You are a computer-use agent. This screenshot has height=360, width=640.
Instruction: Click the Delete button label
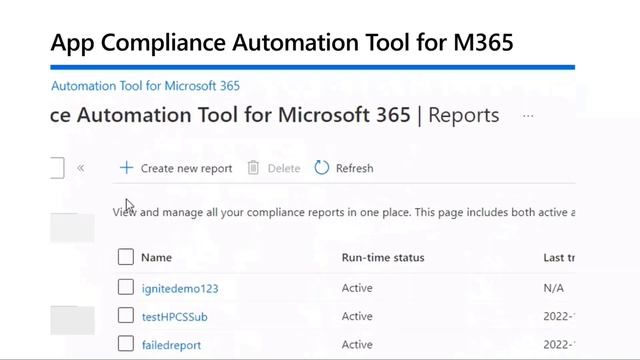(284, 168)
